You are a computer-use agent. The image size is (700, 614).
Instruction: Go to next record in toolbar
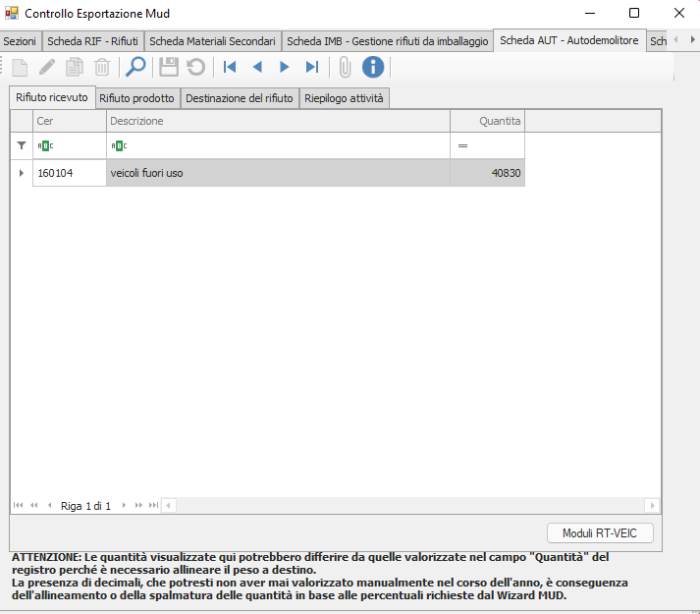(285, 67)
